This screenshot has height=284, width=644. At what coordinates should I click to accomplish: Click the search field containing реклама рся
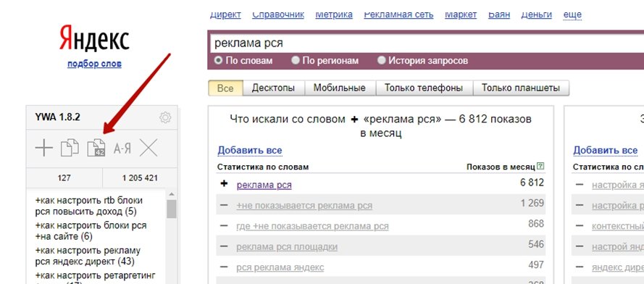coord(427,43)
